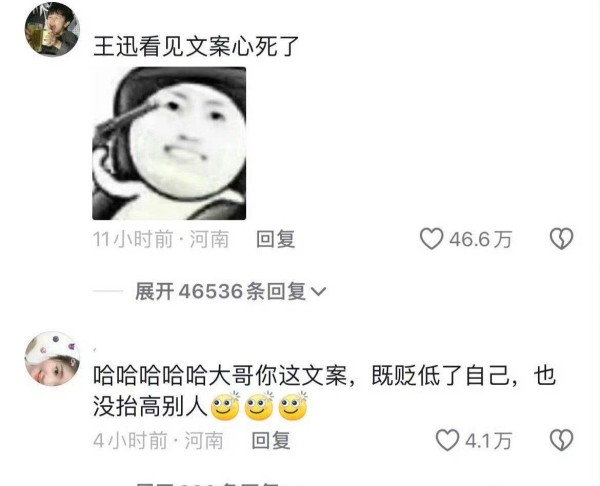The width and height of the screenshot is (600, 486).
Task: Open the black-and-white panda meme image
Action: 169,144
